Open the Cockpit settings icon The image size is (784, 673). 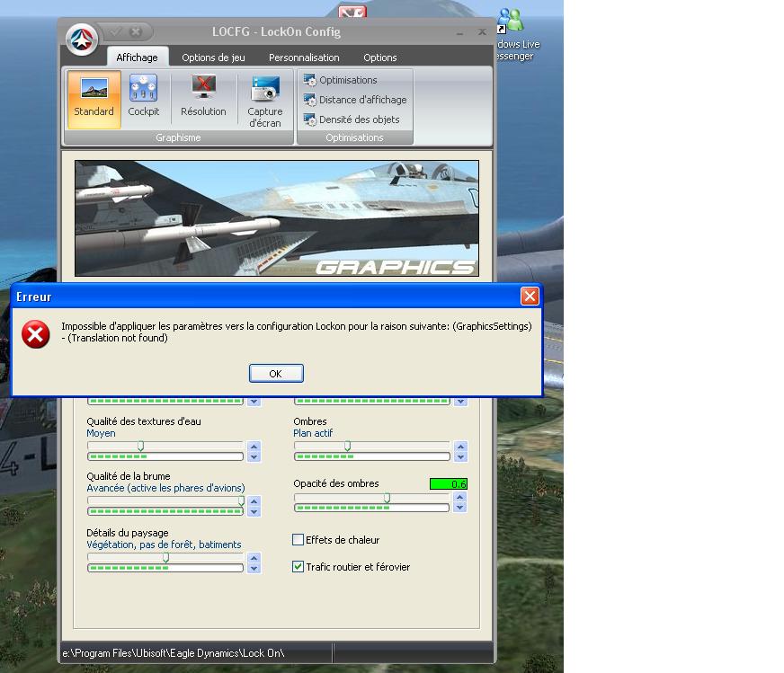(x=143, y=99)
